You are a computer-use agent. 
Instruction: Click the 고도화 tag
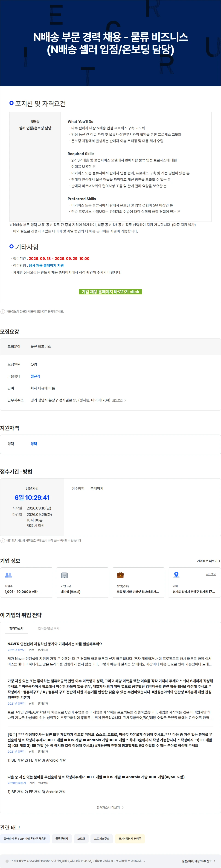tap(81, 839)
